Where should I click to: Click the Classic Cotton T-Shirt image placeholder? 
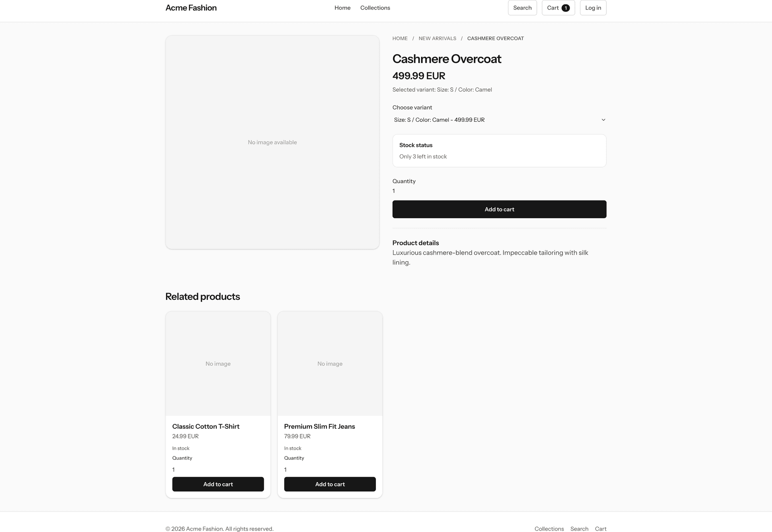(x=218, y=363)
